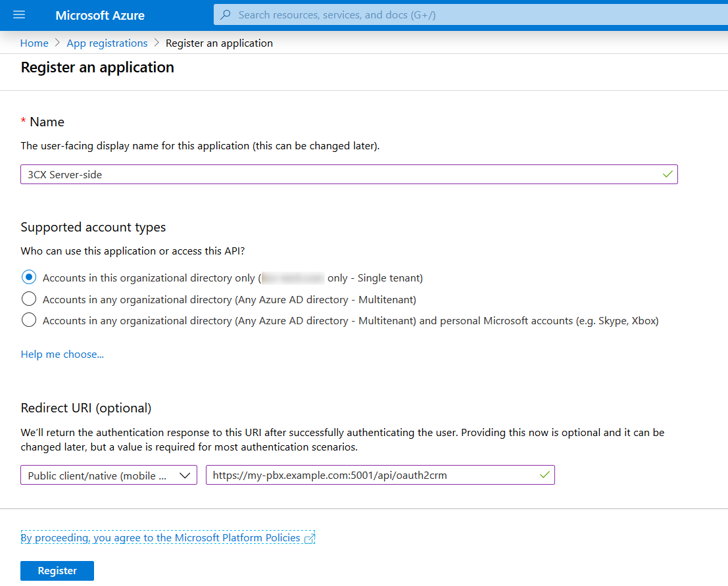Click the external link icon beside Platform Policies
The width and height of the screenshot is (728, 586).
[x=309, y=538]
